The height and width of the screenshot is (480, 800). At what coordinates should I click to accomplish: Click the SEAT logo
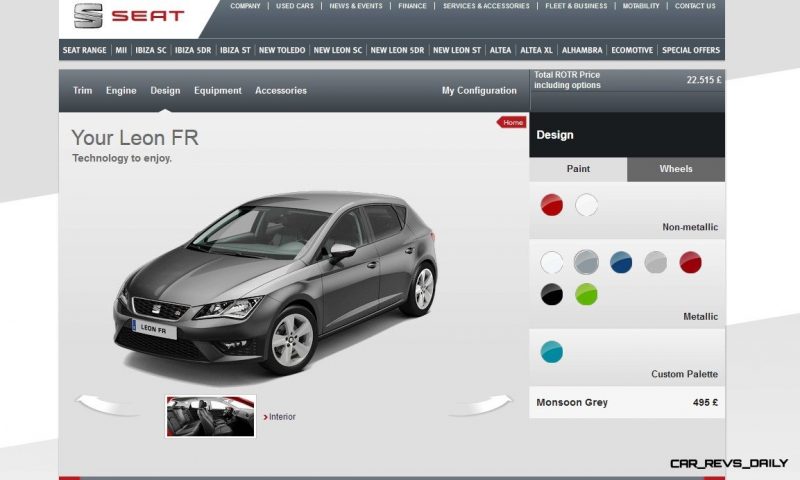click(x=129, y=15)
